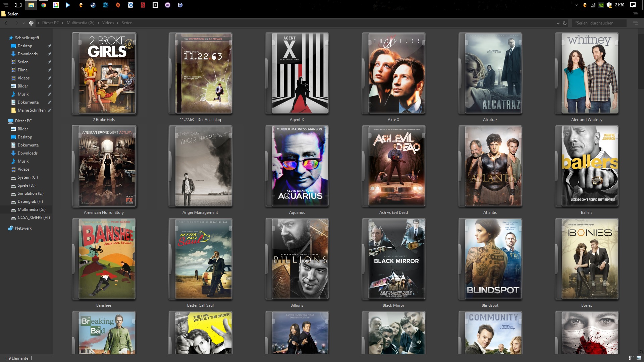
Task: Launch Google Chrome from the taskbar
Action: [44, 5]
